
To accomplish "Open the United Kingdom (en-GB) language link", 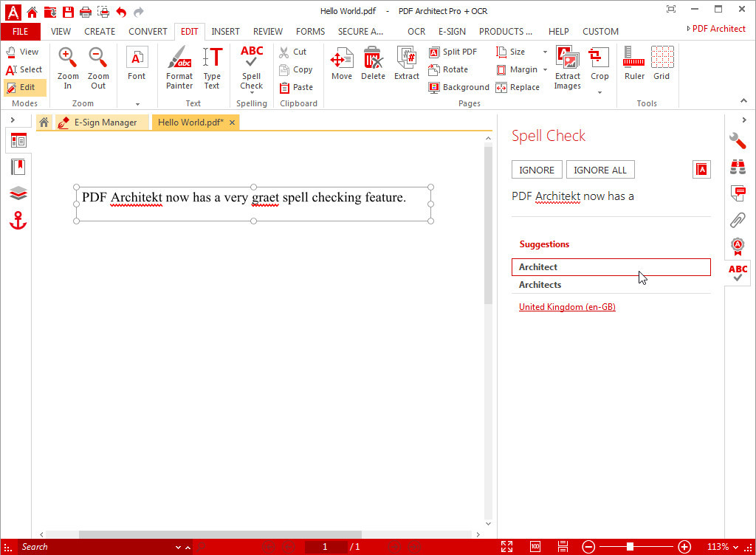I will pos(567,306).
